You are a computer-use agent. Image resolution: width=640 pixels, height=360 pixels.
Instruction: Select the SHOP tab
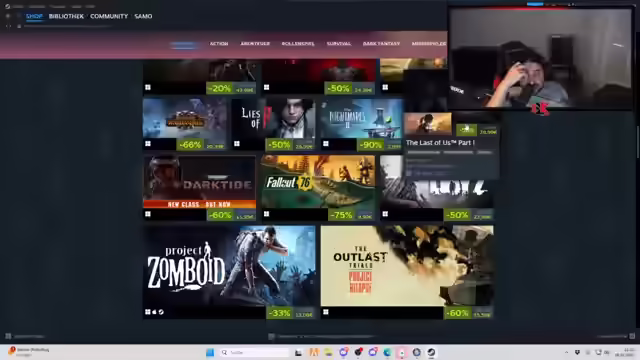34,16
